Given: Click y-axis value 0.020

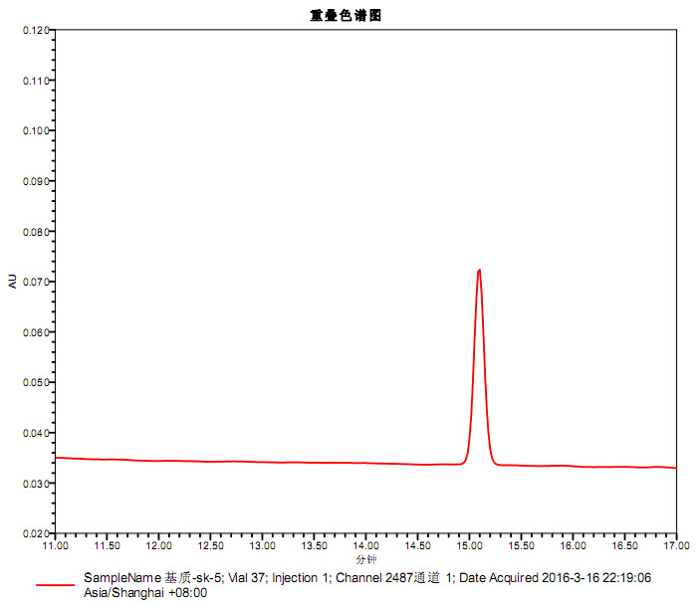Looking at the screenshot, I should tap(36, 533).
